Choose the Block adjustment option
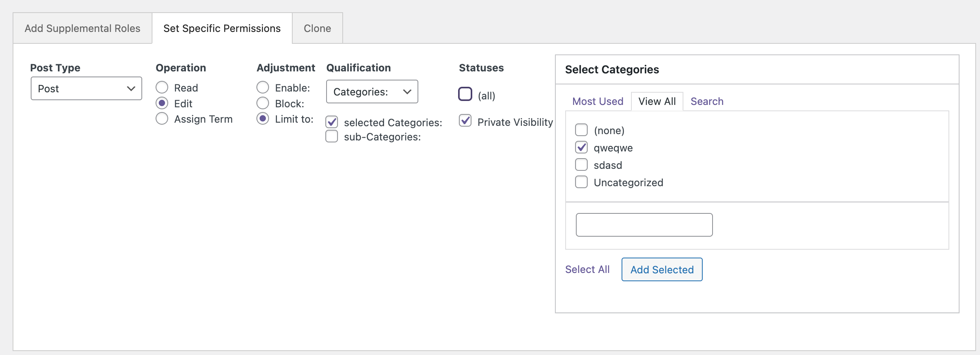980x355 pixels. tap(263, 103)
